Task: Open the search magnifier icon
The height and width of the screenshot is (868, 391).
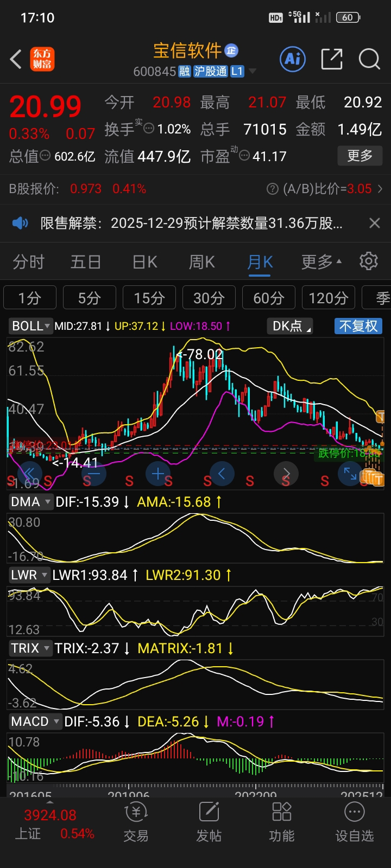Action: [x=370, y=59]
